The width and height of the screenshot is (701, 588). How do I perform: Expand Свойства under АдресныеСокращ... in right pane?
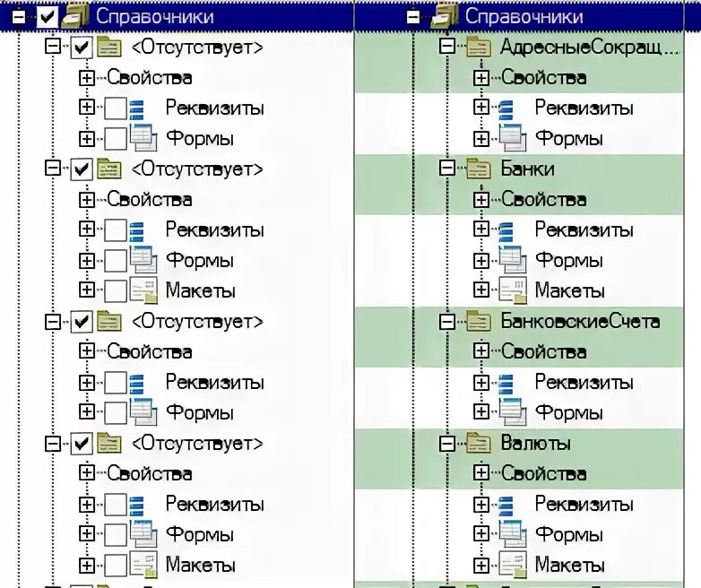click(481, 78)
